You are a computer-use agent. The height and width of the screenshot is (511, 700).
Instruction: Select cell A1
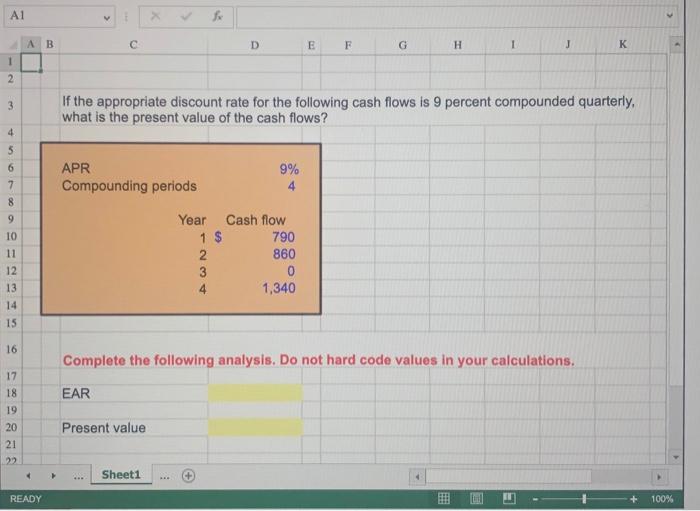click(31, 62)
